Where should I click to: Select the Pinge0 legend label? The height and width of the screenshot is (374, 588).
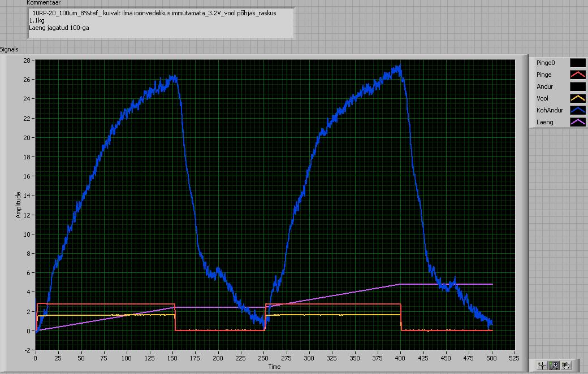click(545, 63)
